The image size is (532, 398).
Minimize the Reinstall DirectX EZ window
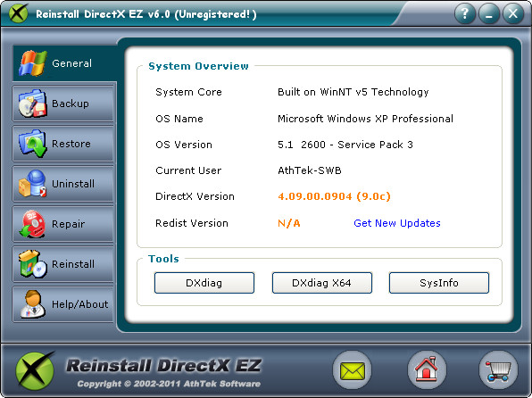click(x=489, y=13)
